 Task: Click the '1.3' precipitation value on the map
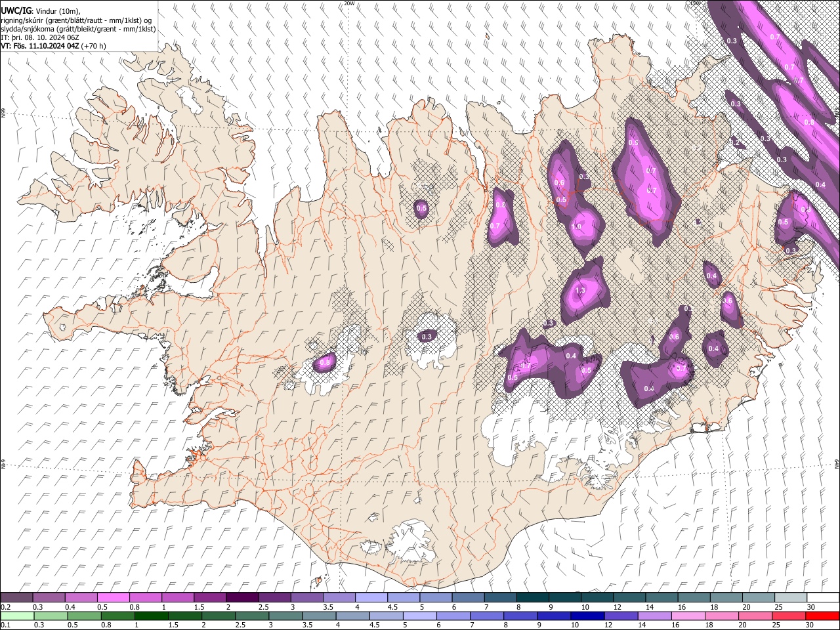tap(580, 290)
